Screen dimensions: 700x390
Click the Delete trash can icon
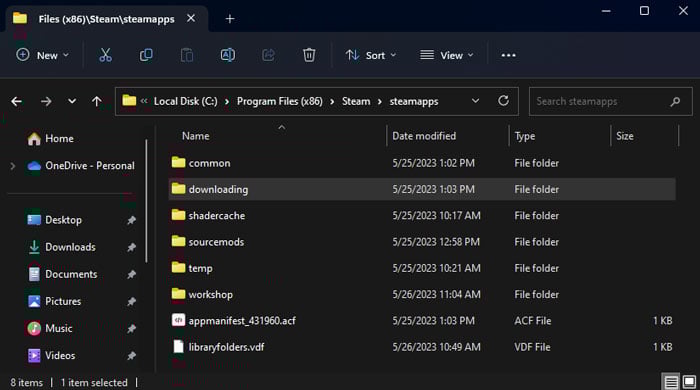tap(309, 55)
